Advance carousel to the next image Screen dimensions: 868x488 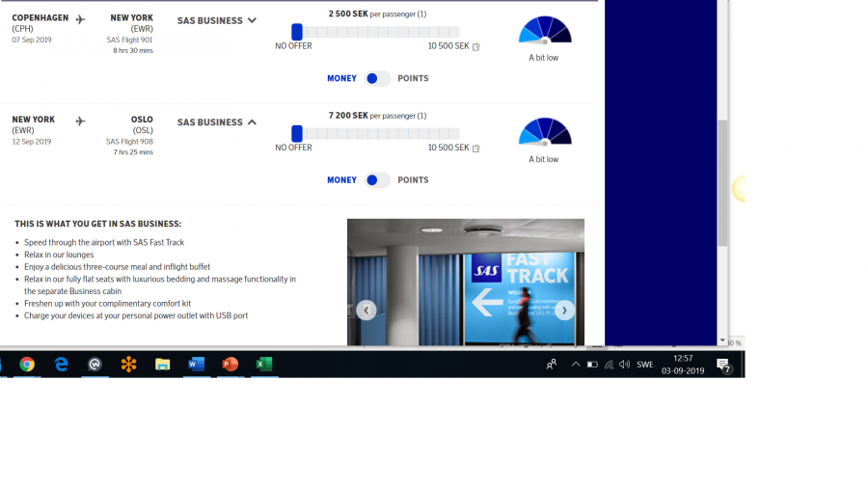pos(564,310)
